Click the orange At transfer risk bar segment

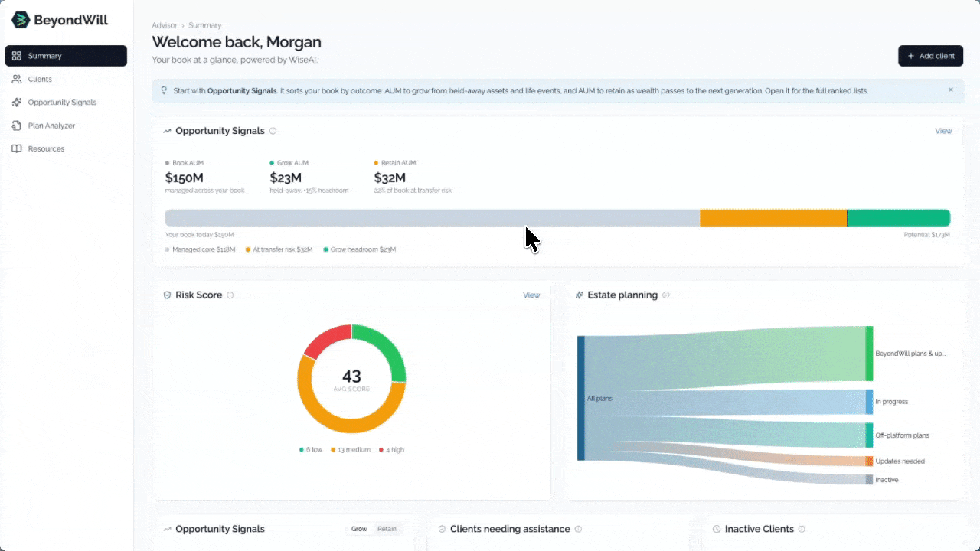[x=773, y=218]
